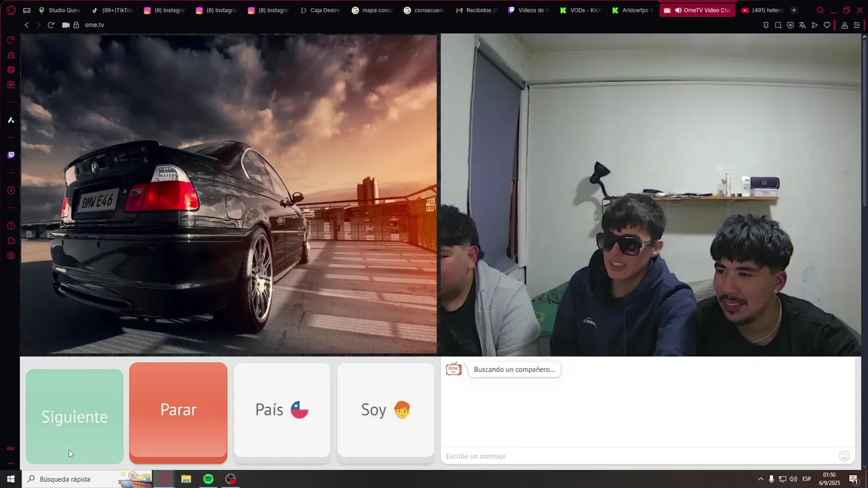
Task: Switch ESP keyboard language in tray
Action: 807,479
